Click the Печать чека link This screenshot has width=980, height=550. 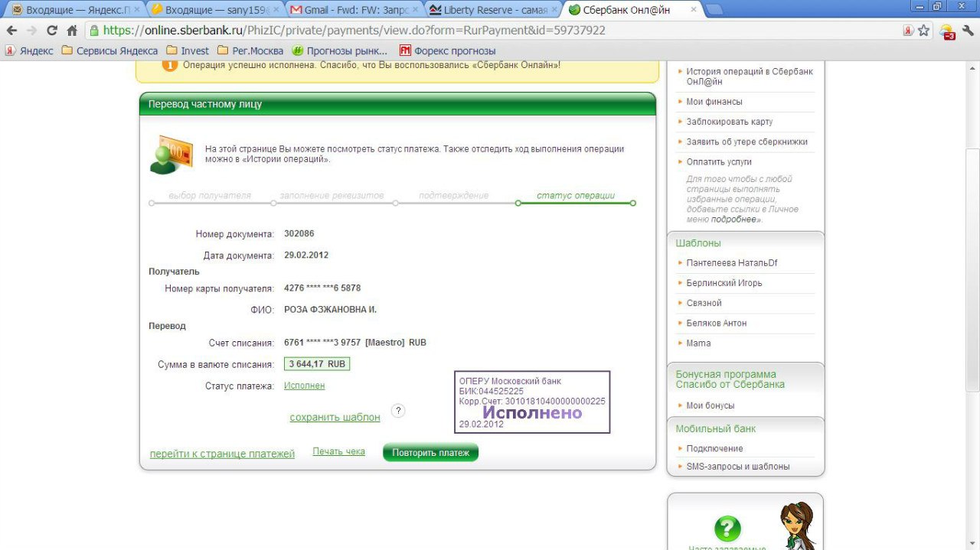[338, 451]
